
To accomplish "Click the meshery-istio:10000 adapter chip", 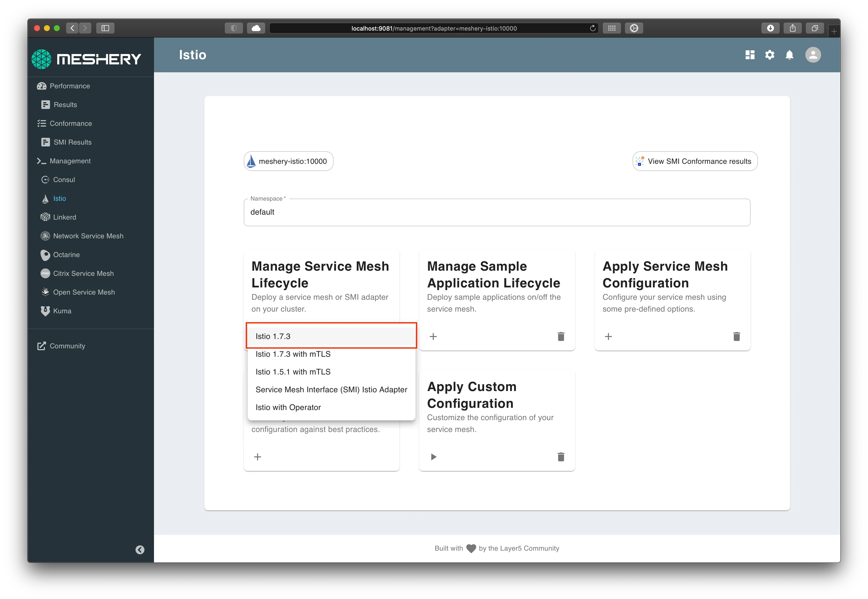I will click(x=288, y=161).
